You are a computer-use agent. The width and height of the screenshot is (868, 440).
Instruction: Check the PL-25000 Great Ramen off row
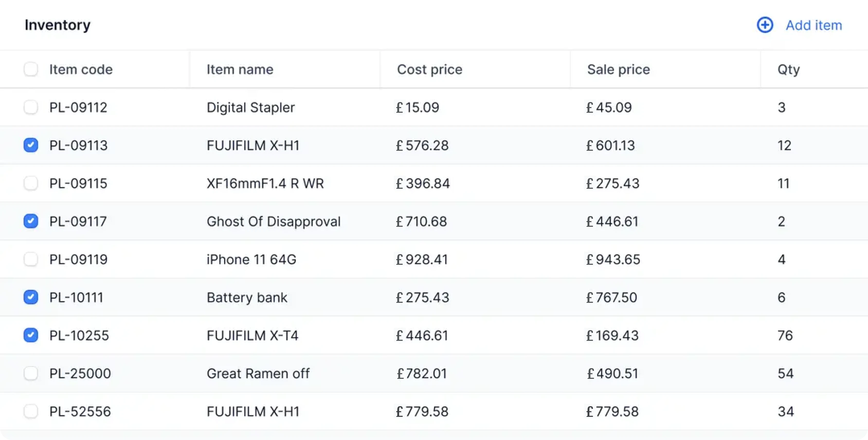[31, 373]
